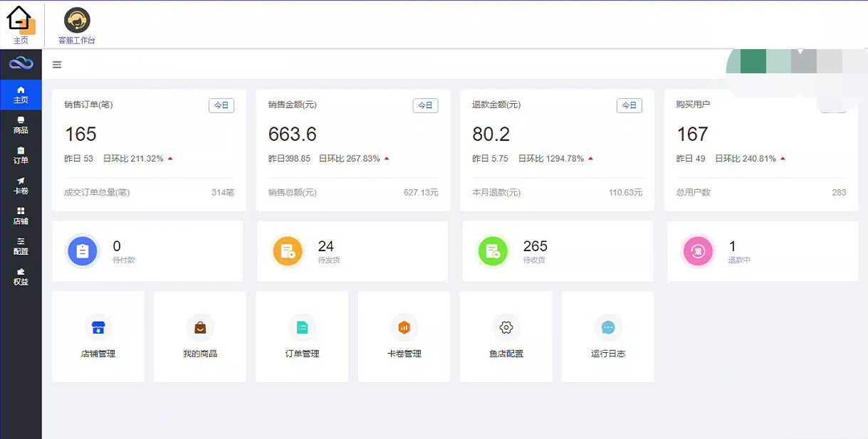Click the blue 待付款 clipboard icon
The width and height of the screenshot is (868, 439).
tap(83, 251)
